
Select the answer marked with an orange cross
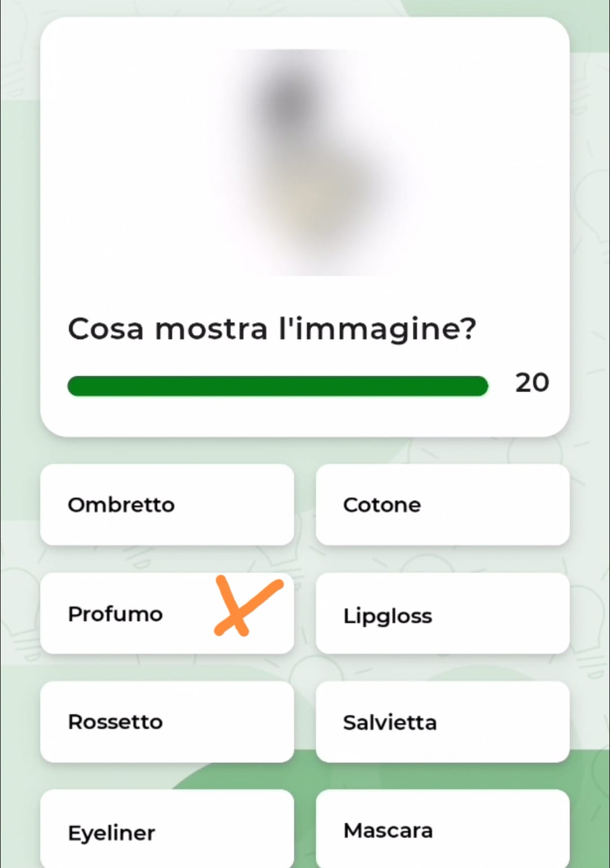click(x=130, y=614)
